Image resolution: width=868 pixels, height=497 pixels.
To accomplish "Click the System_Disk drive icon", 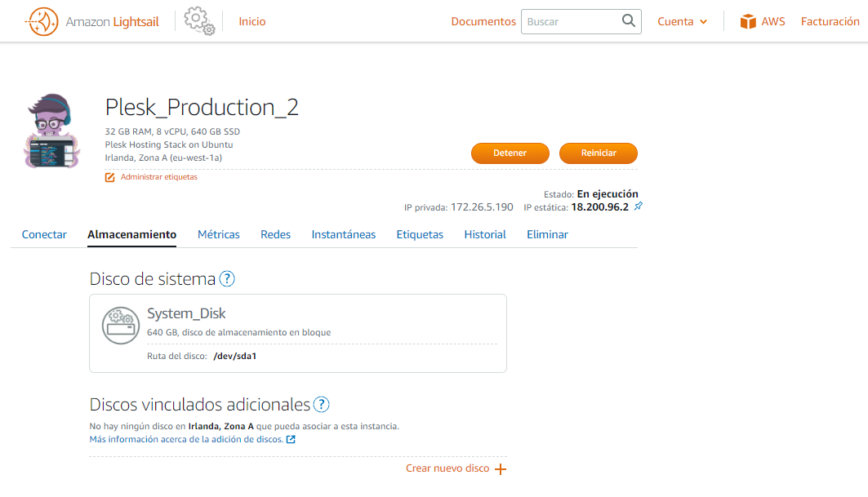I will (x=121, y=325).
